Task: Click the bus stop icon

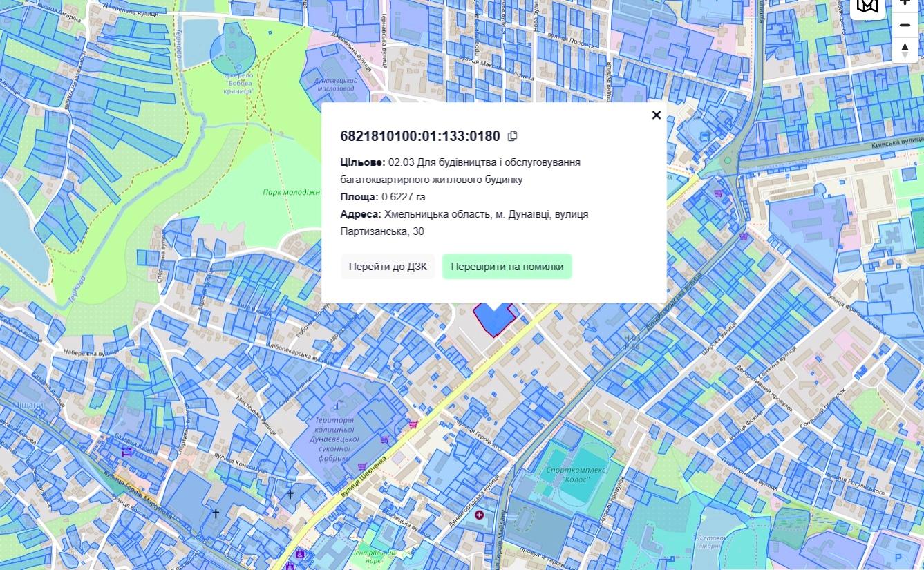Action: [704, 137]
